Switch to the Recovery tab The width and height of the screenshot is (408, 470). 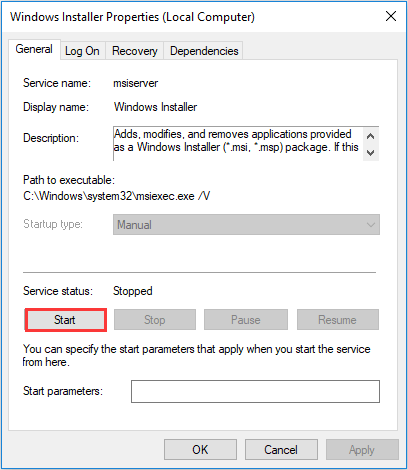coord(135,51)
